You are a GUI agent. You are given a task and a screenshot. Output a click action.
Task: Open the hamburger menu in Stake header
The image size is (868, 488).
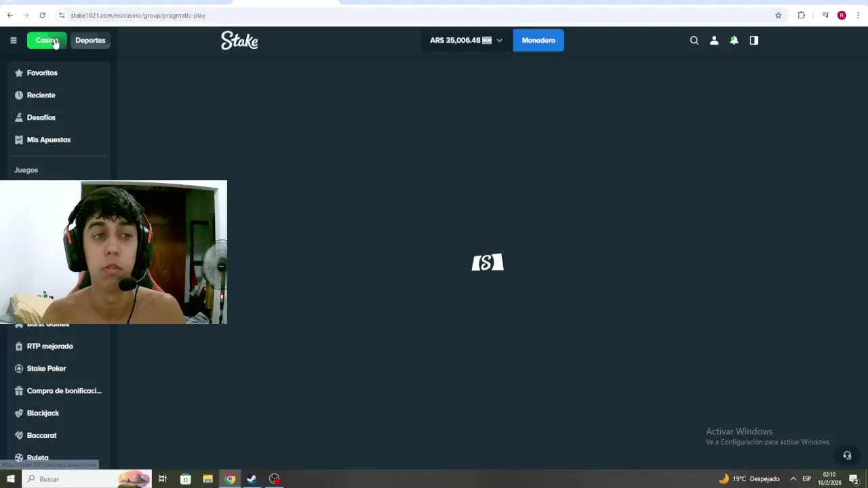click(x=13, y=41)
